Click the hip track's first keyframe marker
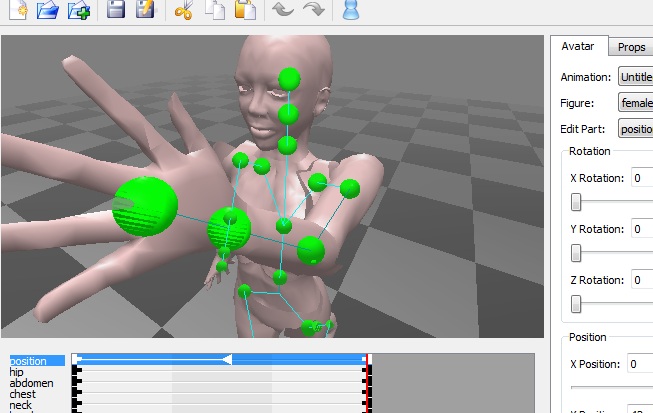This screenshot has width=653, height=413. tap(77, 370)
